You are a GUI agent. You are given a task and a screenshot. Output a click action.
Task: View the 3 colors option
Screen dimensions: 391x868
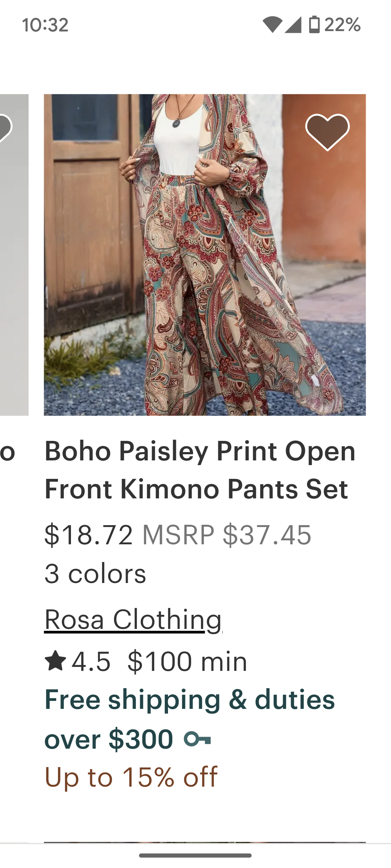click(x=95, y=574)
